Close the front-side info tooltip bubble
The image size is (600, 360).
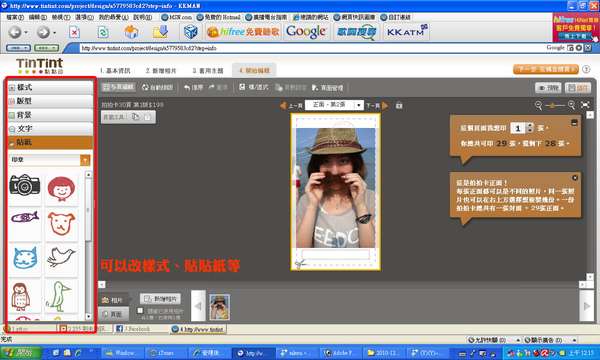coord(575,178)
